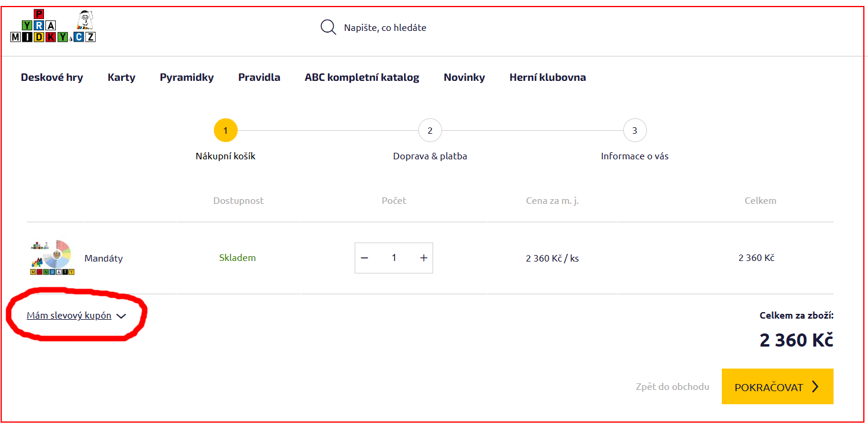
Task: Go to the Herní klubovna page
Action: click(547, 77)
